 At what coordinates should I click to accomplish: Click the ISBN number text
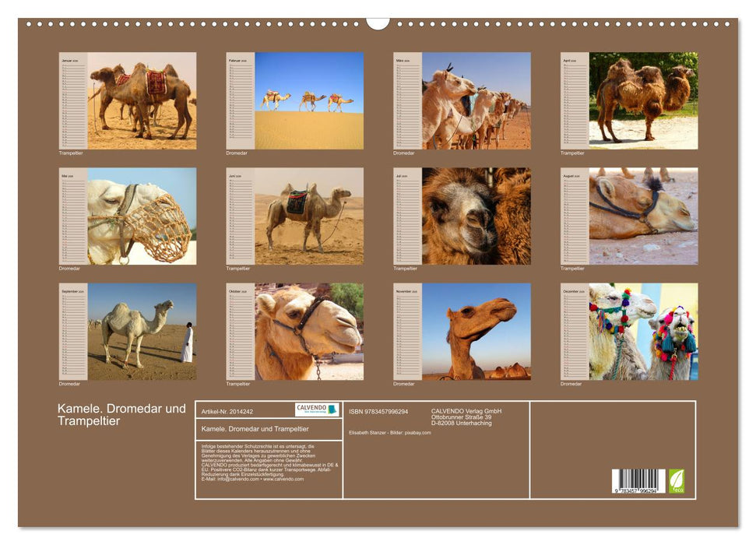[x=378, y=411]
